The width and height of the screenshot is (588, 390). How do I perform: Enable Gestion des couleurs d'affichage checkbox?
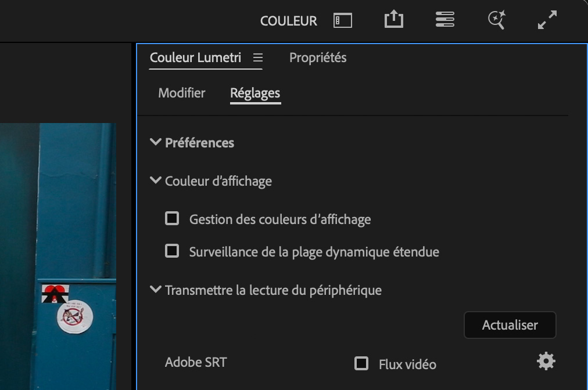click(172, 219)
